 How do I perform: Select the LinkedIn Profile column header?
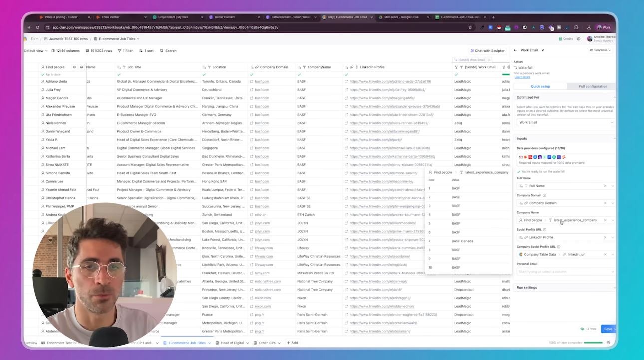(x=397, y=67)
